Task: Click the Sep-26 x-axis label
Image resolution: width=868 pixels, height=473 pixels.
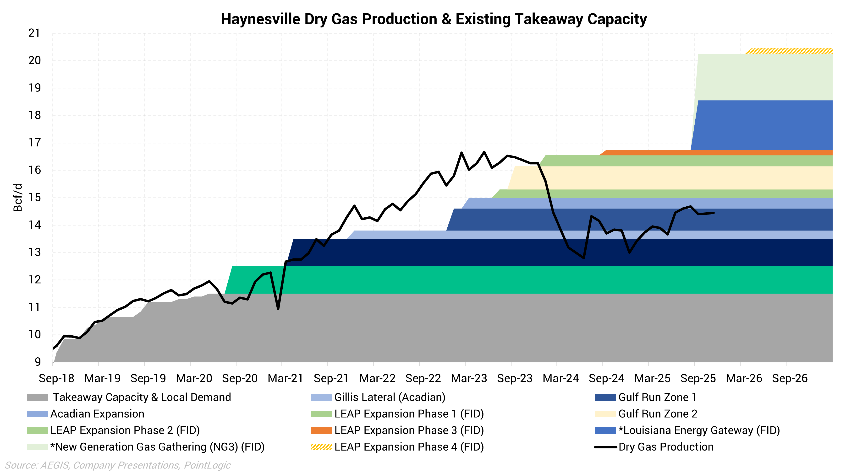Action: [790, 378]
